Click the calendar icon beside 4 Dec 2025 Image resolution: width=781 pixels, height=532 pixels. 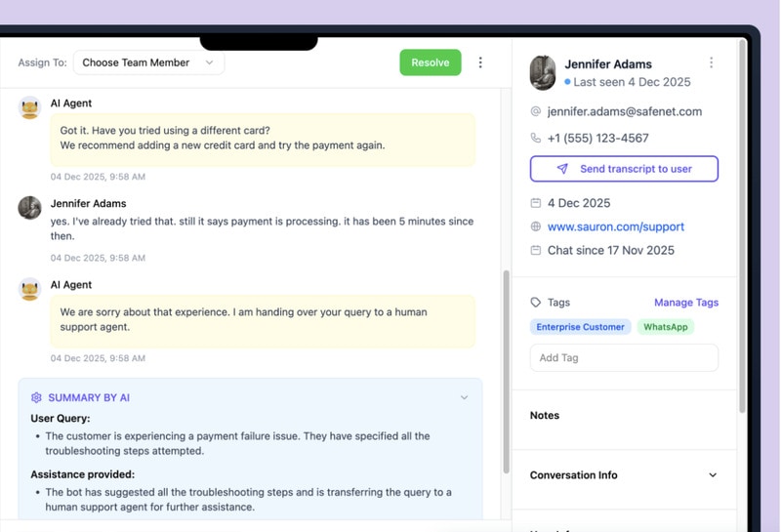[x=535, y=203]
